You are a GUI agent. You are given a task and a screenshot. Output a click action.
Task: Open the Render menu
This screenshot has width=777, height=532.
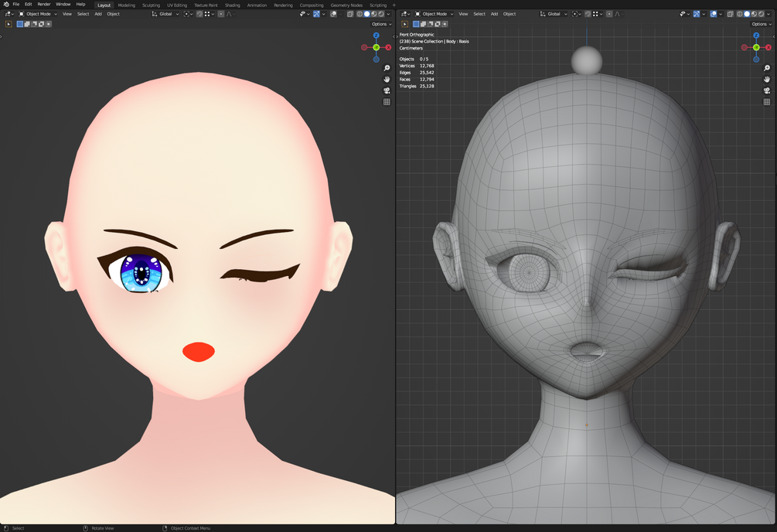tap(43, 4)
